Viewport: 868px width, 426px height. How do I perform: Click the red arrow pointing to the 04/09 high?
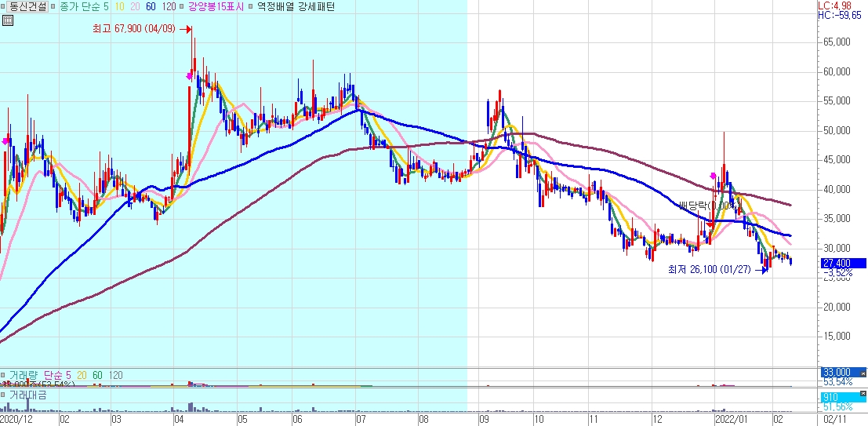185,29
